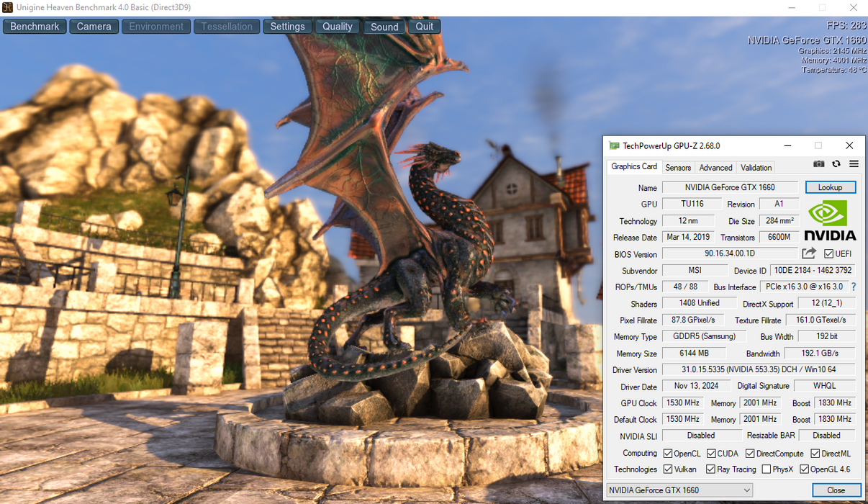The image size is (868, 504).
Task: Toggle the Ray Tracing checkbox
Action: pyautogui.click(x=710, y=469)
